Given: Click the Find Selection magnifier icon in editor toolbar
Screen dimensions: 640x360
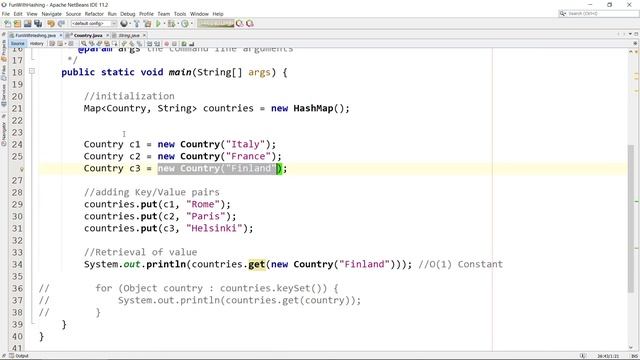Looking at the screenshot, I should (84, 43).
